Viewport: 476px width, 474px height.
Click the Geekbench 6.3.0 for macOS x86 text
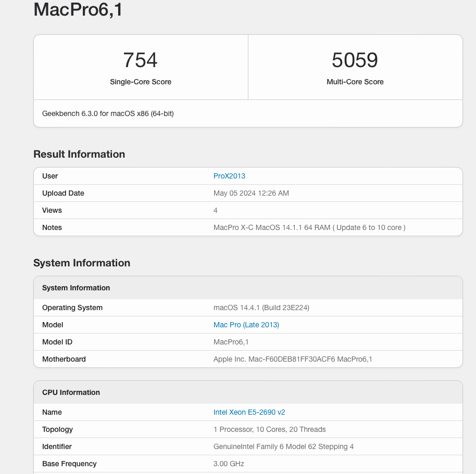click(108, 114)
